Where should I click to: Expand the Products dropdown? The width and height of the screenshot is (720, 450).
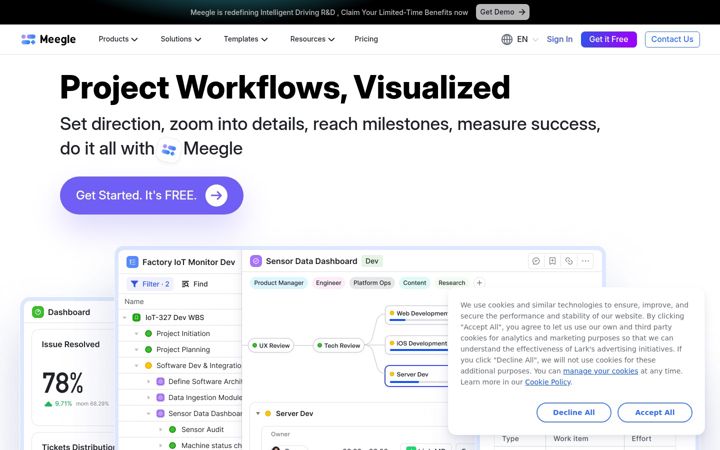118,39
